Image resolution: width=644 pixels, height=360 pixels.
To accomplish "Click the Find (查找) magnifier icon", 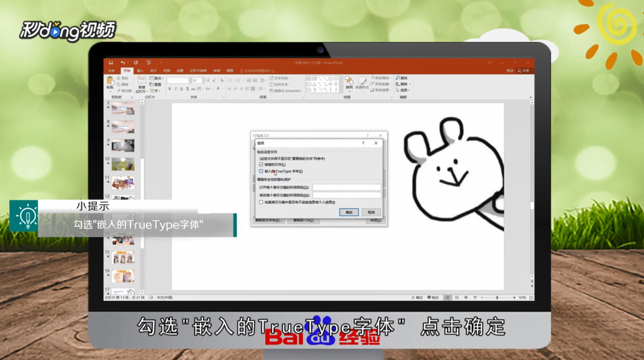I will pyautogui.click(x=398, y=78).
